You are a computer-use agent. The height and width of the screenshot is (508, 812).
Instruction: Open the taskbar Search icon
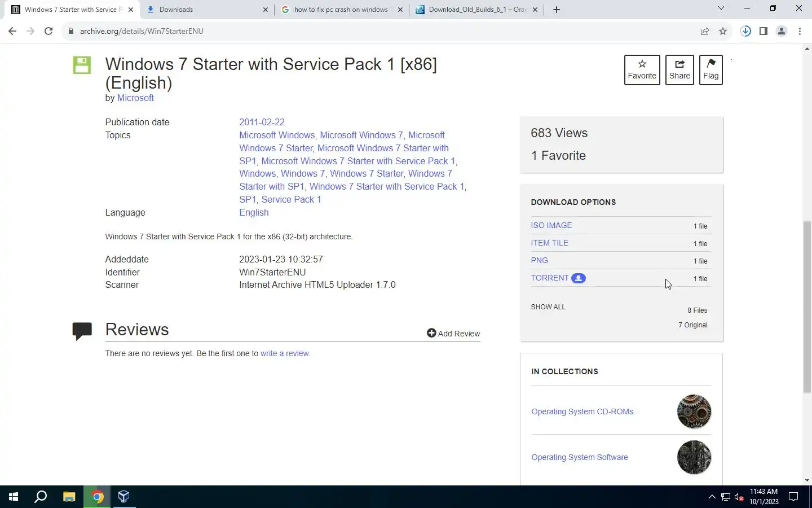click(x=41, y=497)
